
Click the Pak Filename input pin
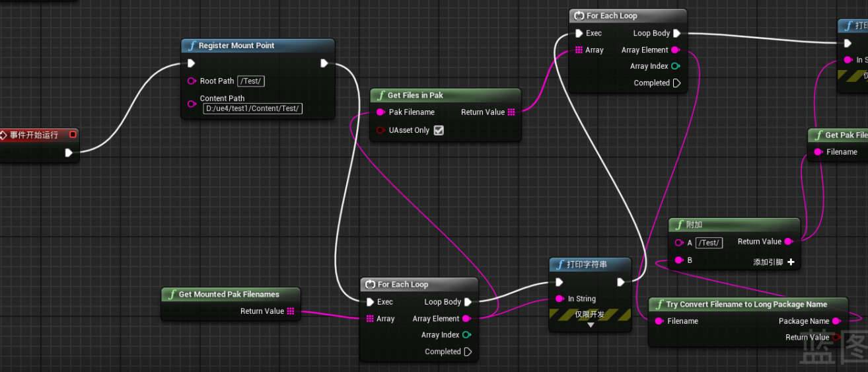380,112
